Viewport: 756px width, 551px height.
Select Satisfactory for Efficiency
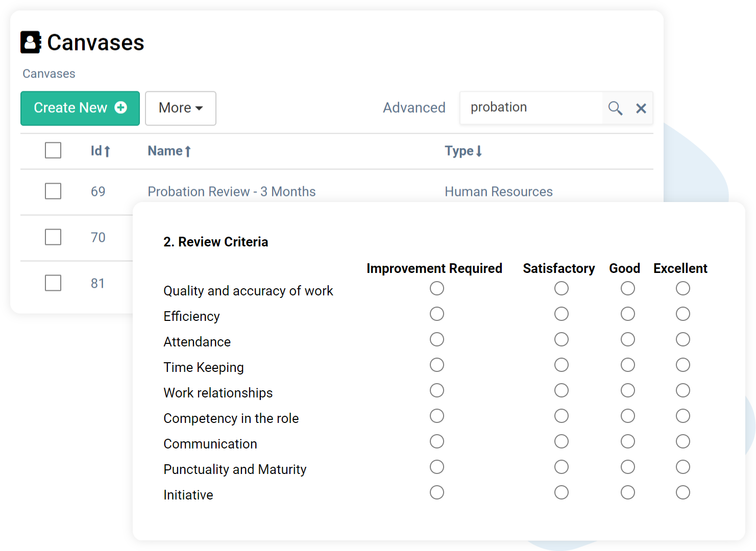tap(562, 314)
